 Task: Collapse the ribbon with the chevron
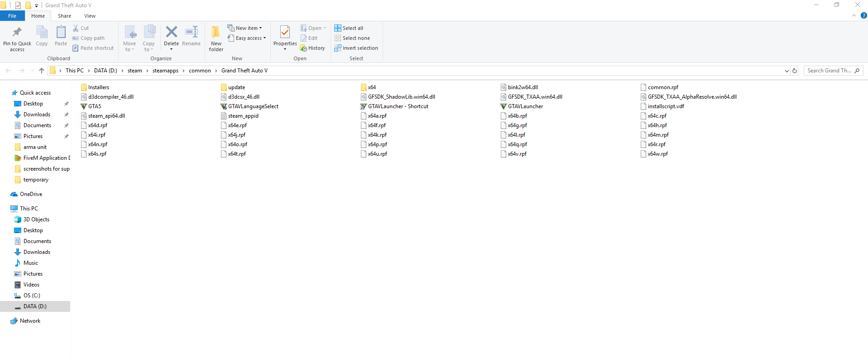tap(854, 15)
